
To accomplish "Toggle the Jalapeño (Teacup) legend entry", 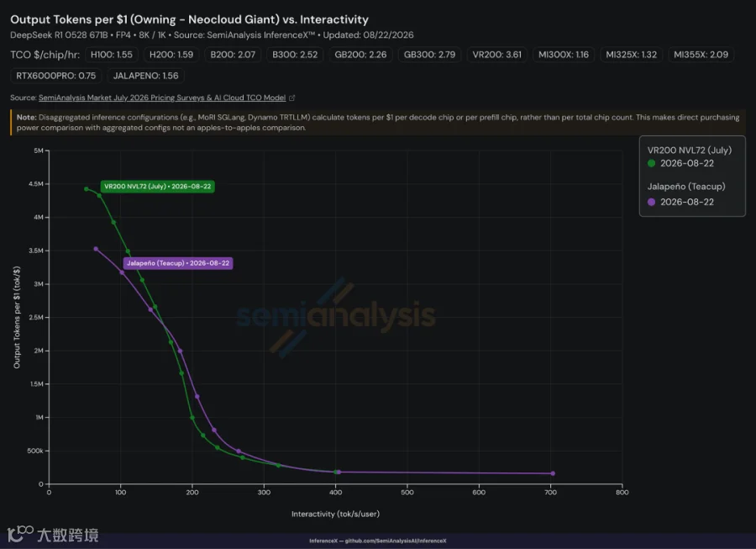I will 686,186.
